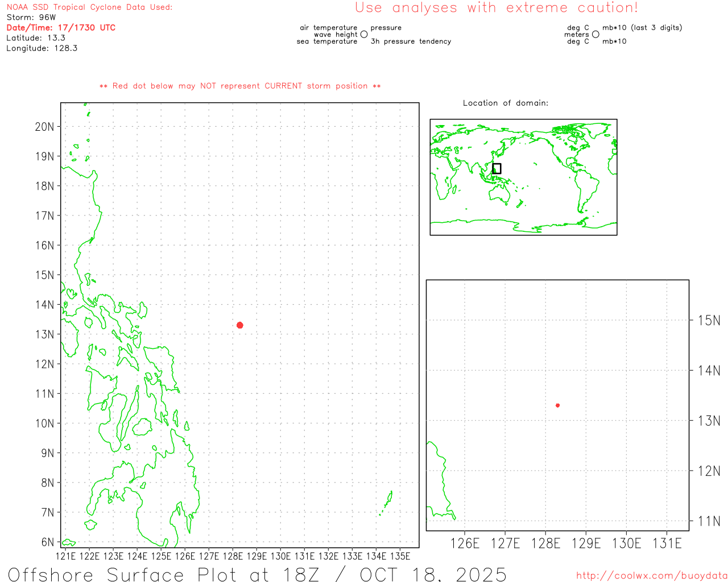
Task: Click the 20N latitude label on main map
Action: tap(44, 127)
